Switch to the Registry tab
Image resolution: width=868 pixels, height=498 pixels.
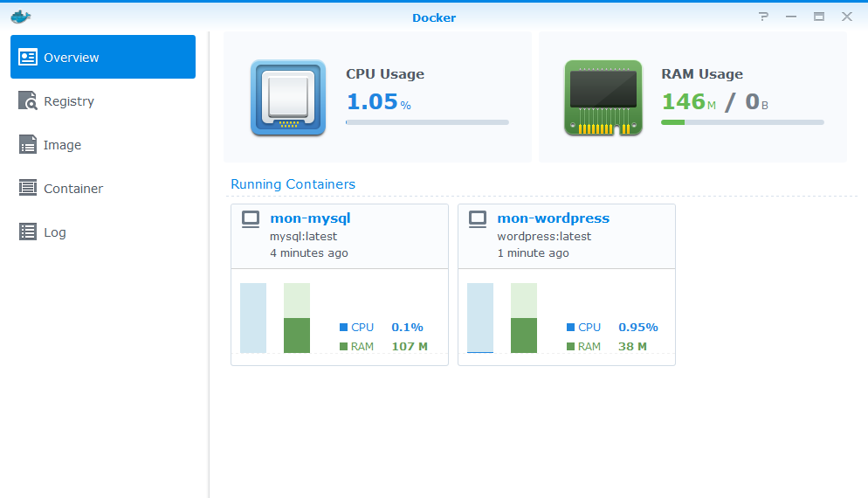tap(69, 101)
